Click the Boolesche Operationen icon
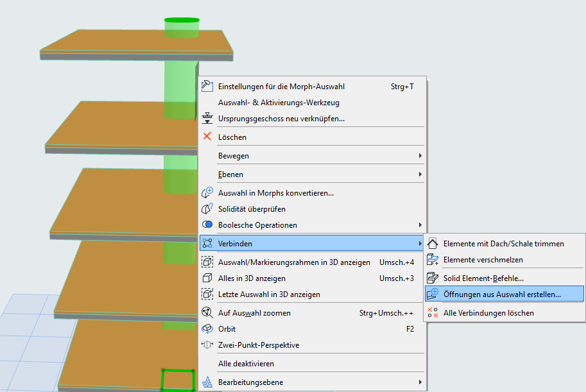 [x=207, y=225]
